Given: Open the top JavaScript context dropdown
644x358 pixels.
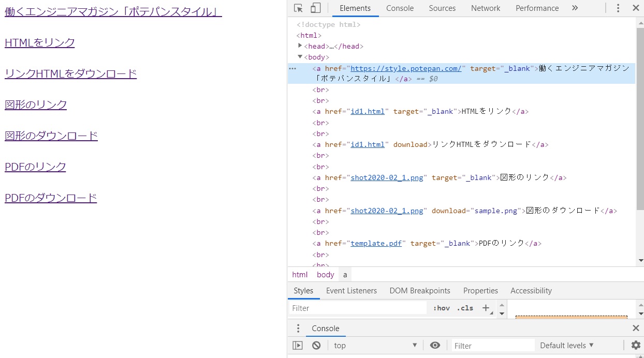Looking at the screenshot, I should (x=376, y=345).
